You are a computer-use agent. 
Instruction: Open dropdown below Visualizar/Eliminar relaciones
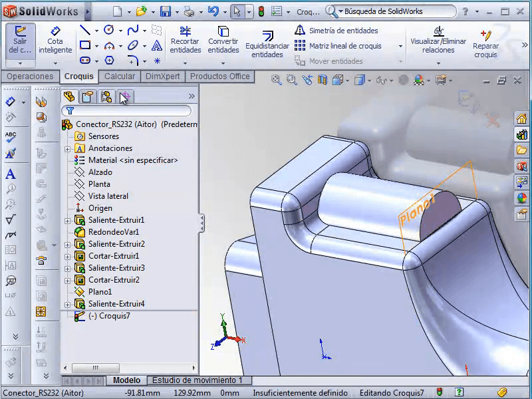click(x=438, y=62)
